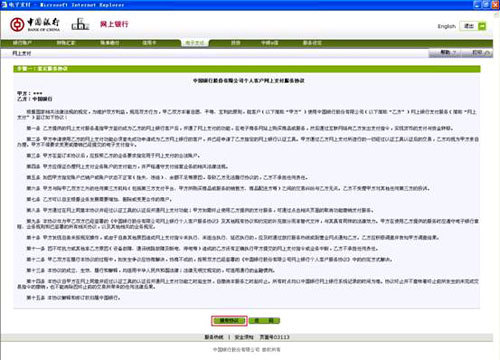Click the building emblem beside the bank logo
This screenshot has width=500, height=360.
[80, 24]
